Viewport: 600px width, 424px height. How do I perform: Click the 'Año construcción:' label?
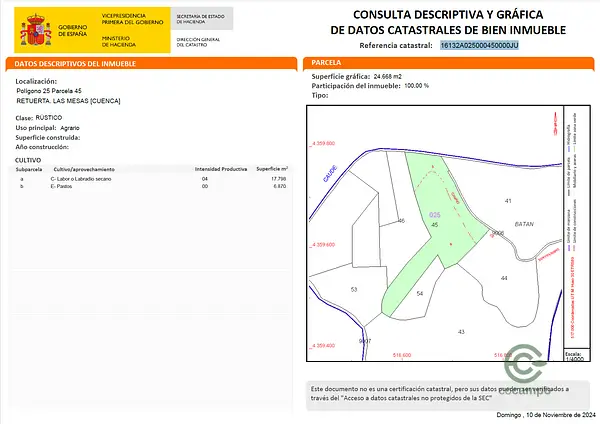click(42, 147)
